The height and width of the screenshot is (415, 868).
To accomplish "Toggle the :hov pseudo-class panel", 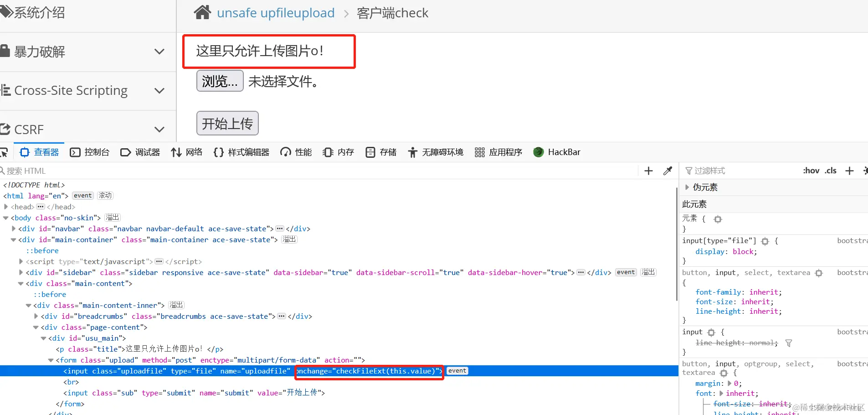I will pos(811,171).
